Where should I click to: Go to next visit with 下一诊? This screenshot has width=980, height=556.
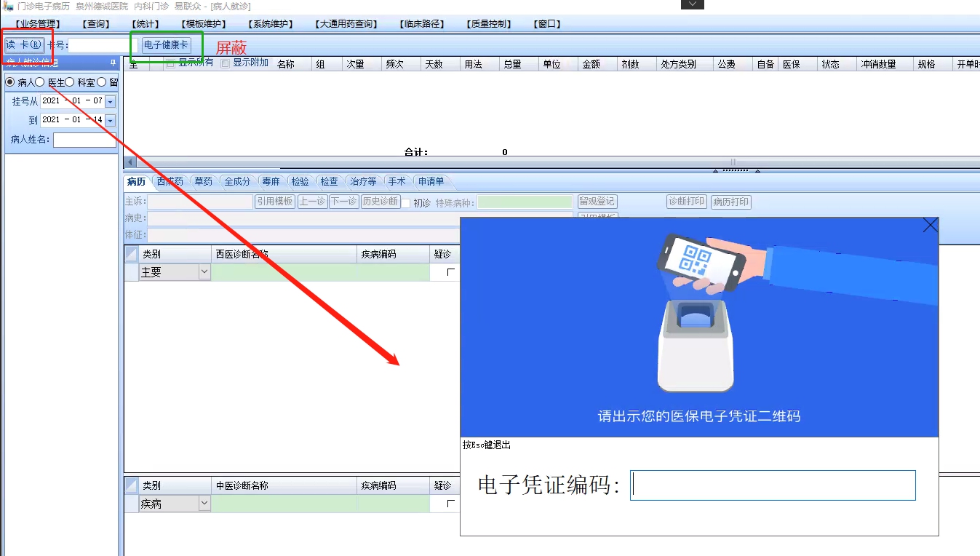point(344,202)
